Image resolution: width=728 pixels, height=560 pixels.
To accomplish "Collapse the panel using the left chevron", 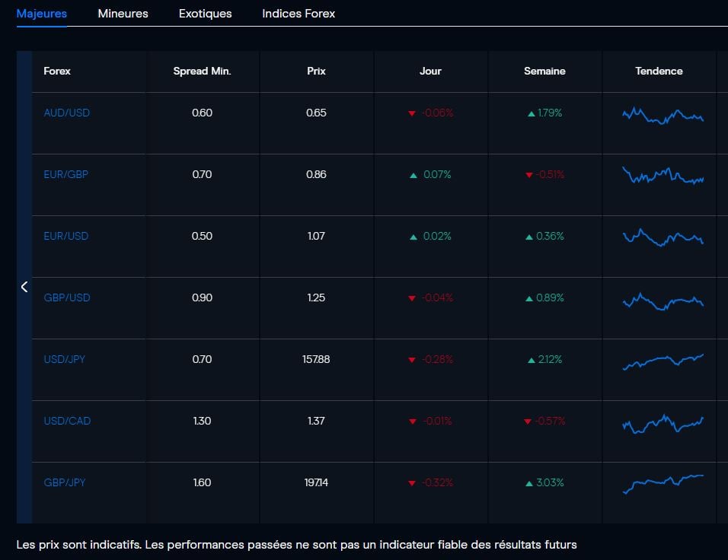I will (24, 287).
